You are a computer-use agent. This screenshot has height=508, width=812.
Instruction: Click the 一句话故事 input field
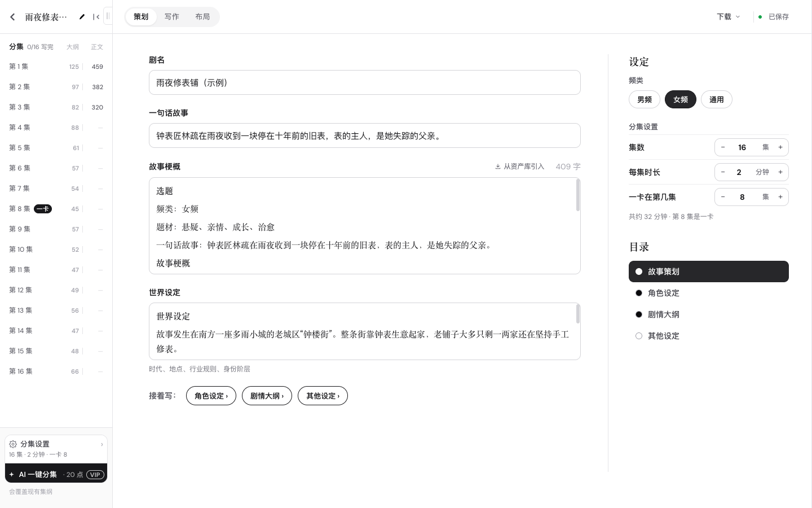365,135
